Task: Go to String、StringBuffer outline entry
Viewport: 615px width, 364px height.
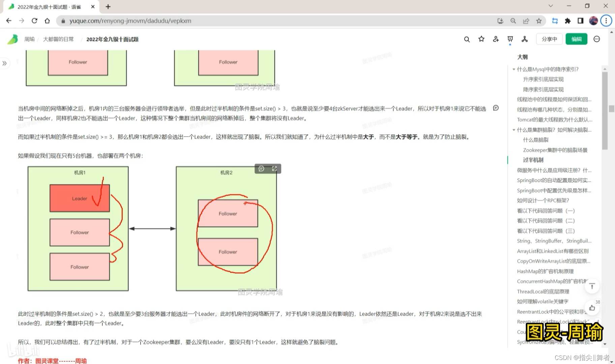Action: click(554, 241)
